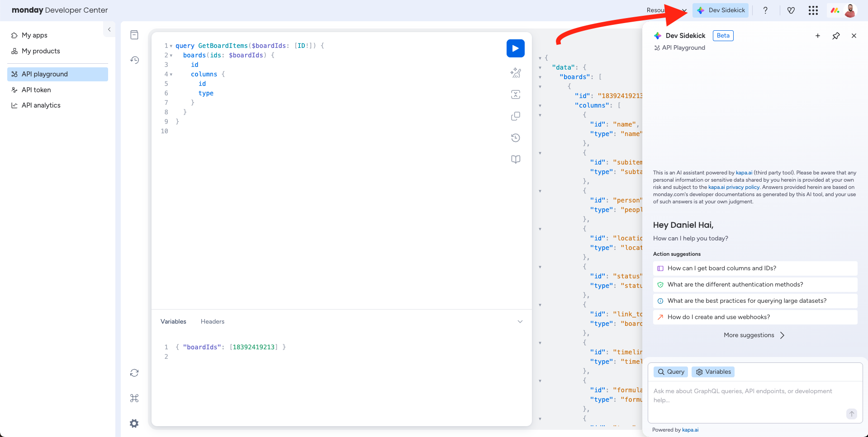This screenshot has height=437, width=868.
Task: Close the Dev Sidekick panel
Action: click(x=854, y=36)
